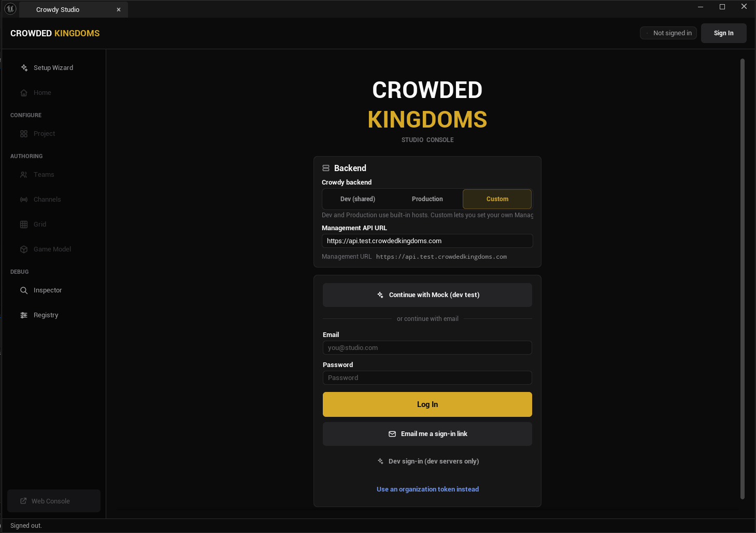The image size is (756, 533).
Task: Click the envelope icon on sign-in link button
Action: pyautogui.click(x=392, y=434)
